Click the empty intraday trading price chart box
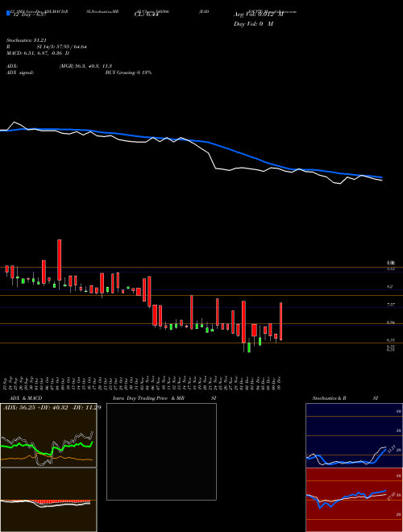The height and width of the screenshot is (532, 403). 161,451
